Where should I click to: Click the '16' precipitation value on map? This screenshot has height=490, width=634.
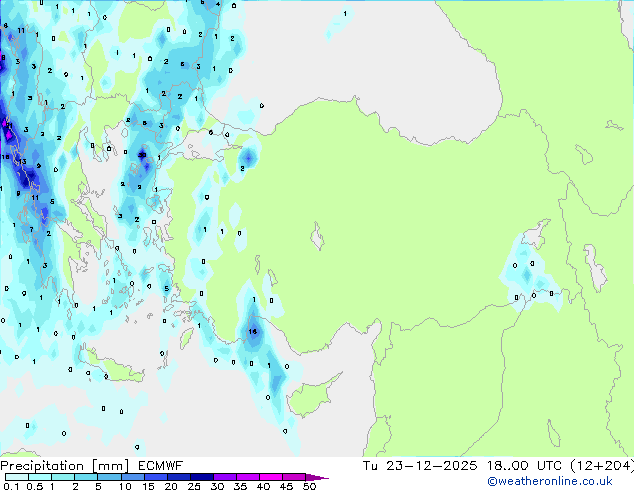(x=253, y=332)
